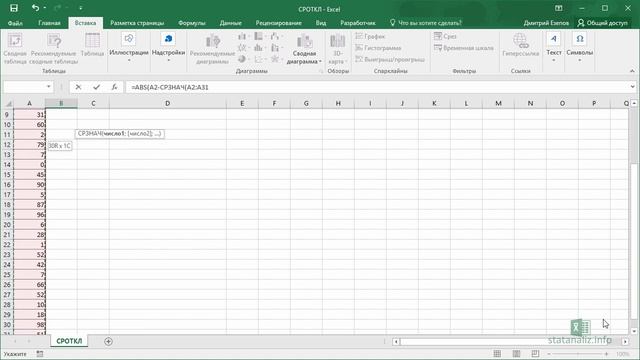The image size is (640, 360).
Task: Collapse the ribbon with the arrow
Action: coord(632,71)
